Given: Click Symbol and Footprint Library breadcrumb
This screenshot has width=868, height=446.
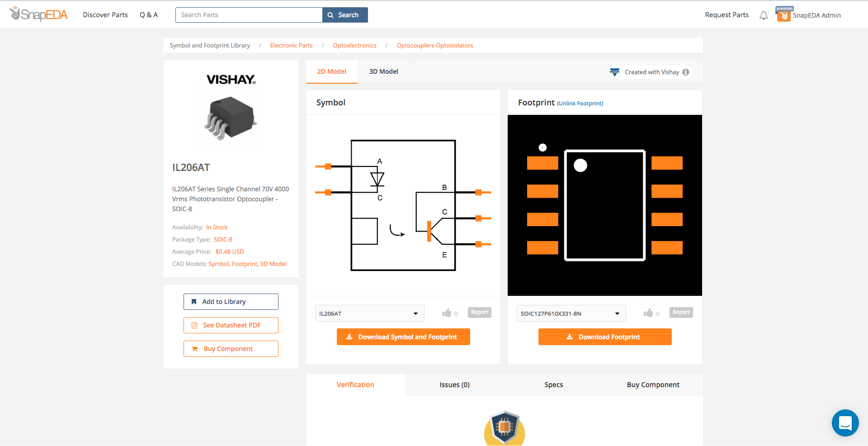Looking at the screenshot, I should pos(210,46).
